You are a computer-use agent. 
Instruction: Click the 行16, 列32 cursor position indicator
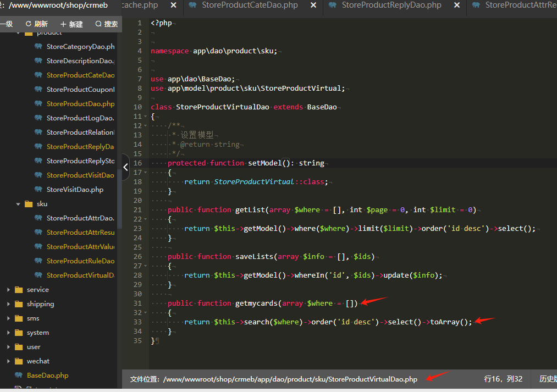coord(503,379)
